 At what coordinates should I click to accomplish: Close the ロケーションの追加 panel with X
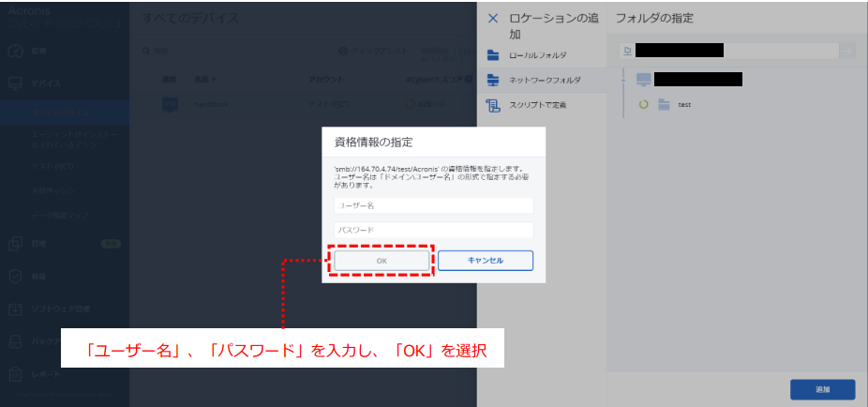pos(493,18)
